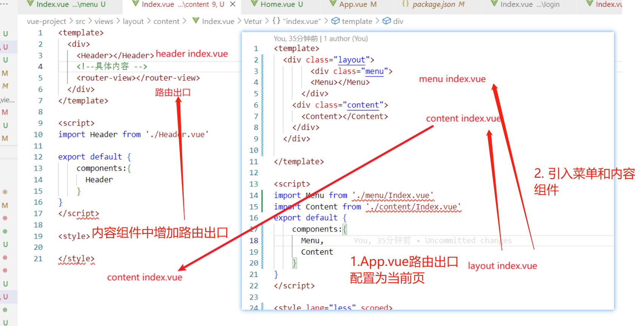Click import Menu line in layout code
This screenshot has height=326, width=644.
coord(354,196)
